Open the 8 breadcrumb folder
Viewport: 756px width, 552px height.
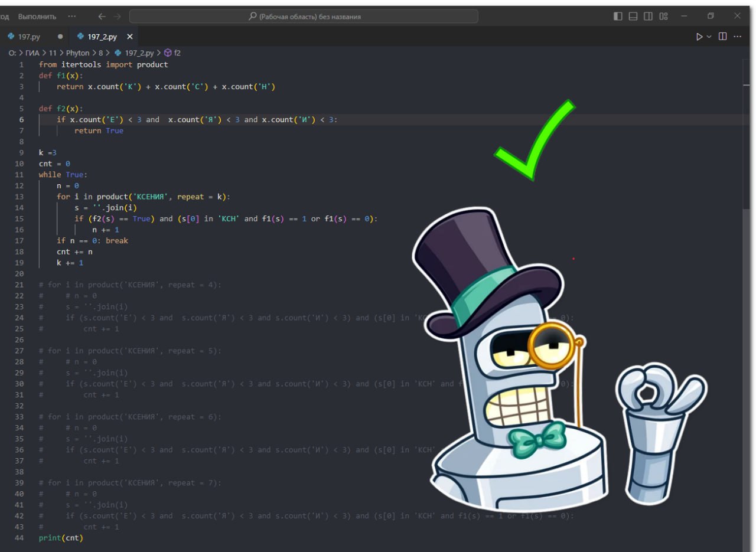coord(100,53)
